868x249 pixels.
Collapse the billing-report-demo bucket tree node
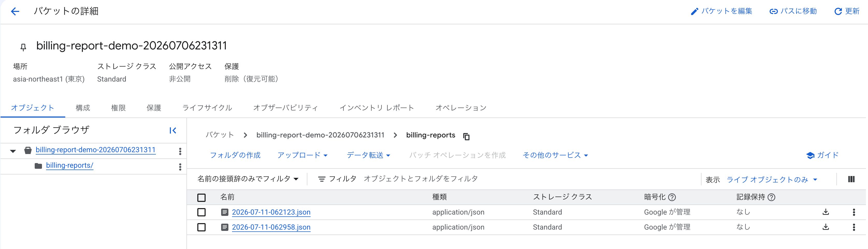13,151
